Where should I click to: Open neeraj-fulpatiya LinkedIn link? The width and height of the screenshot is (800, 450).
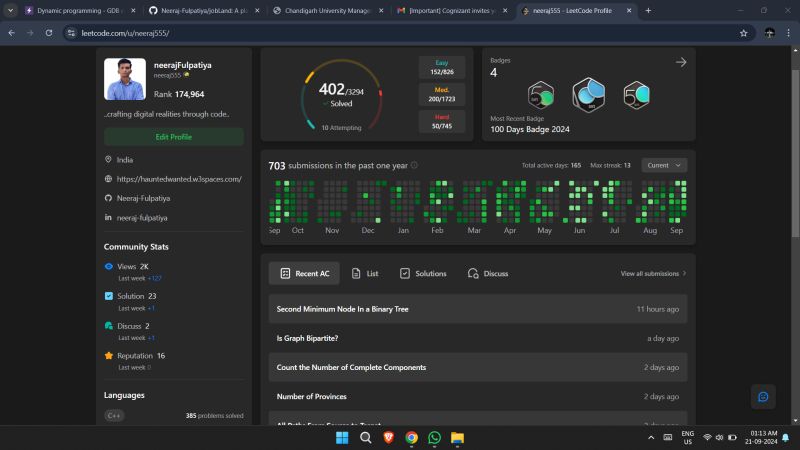click(x=142, y=217)
